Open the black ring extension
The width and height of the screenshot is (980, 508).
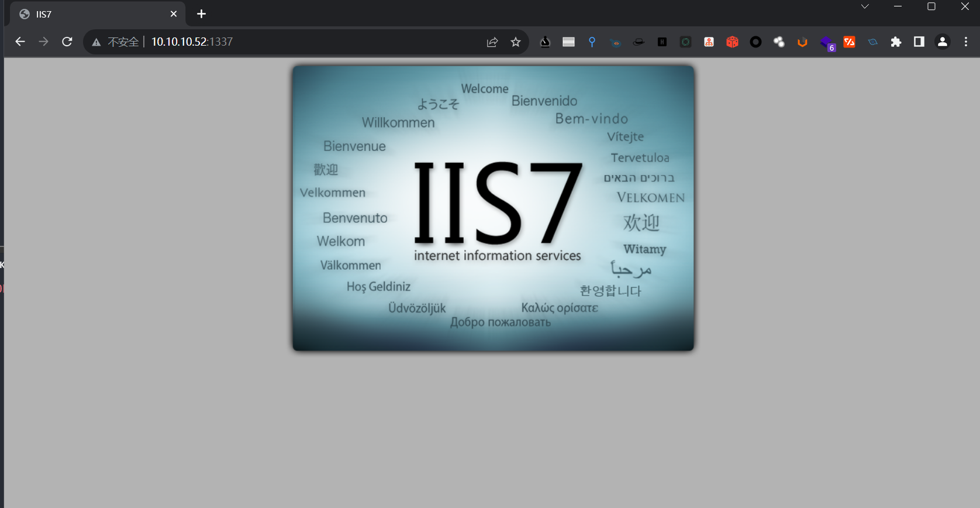[x=755, y=42]
